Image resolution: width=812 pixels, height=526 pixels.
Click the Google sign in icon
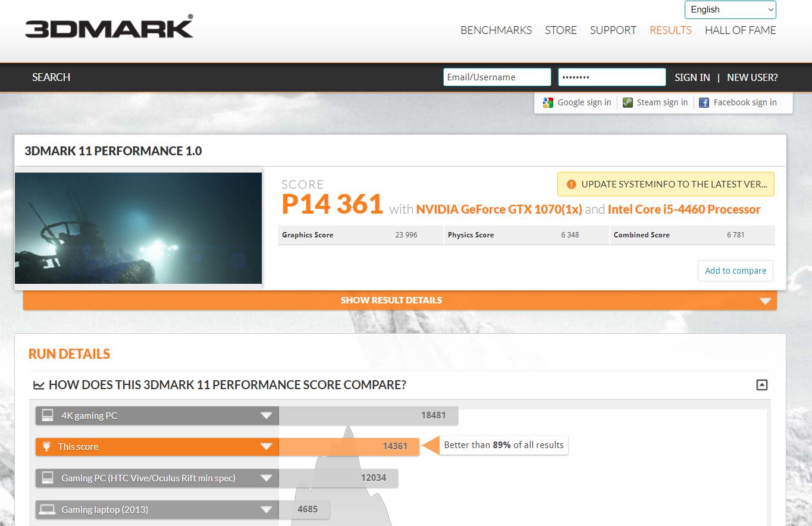click(548, 102)
